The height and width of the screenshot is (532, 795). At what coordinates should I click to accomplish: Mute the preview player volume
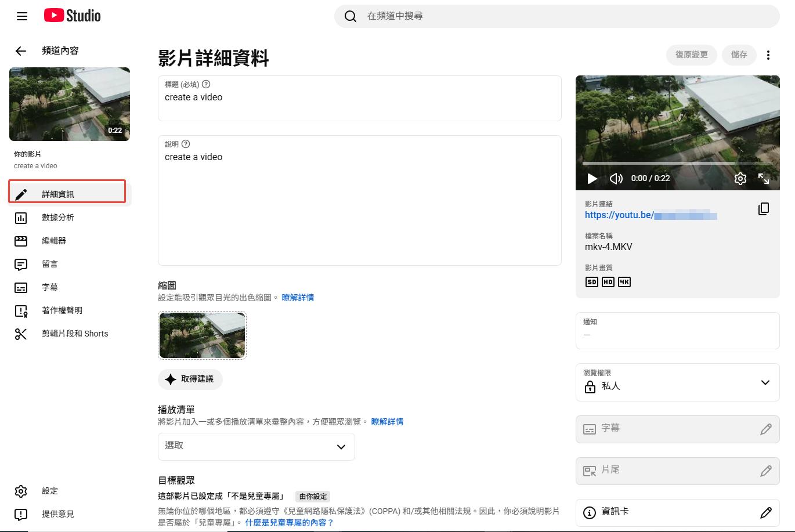pyautogui.click(x=616, y=179)
